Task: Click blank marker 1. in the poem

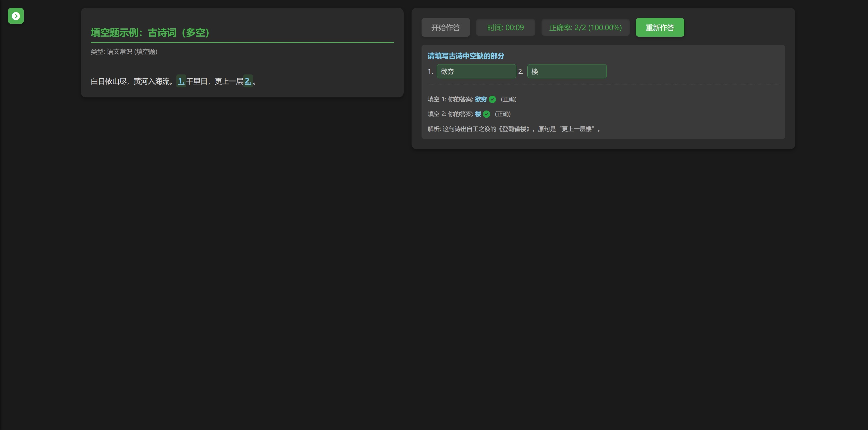Action: coord(181,81)
